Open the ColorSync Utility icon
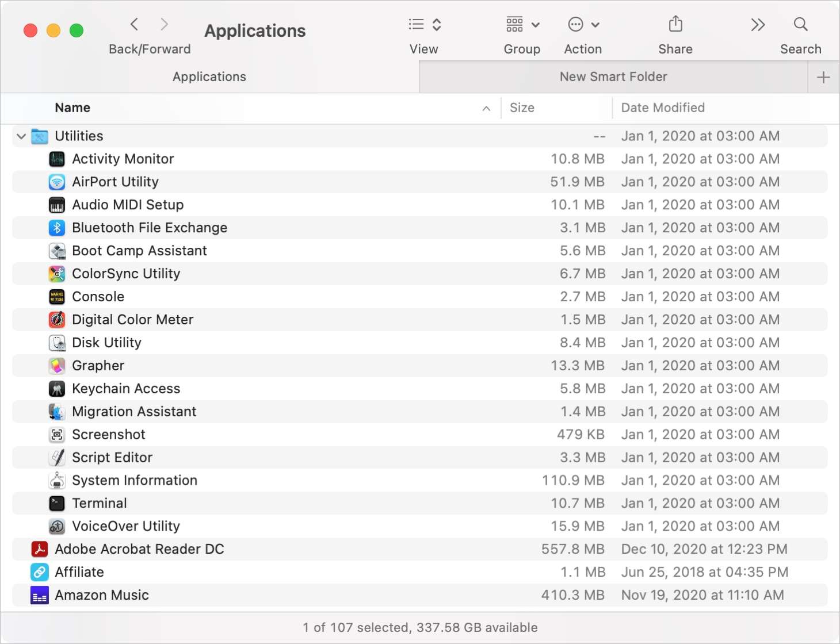Image resolution: width=840 pixels, height=644 pixels. [x=56, y=273]
